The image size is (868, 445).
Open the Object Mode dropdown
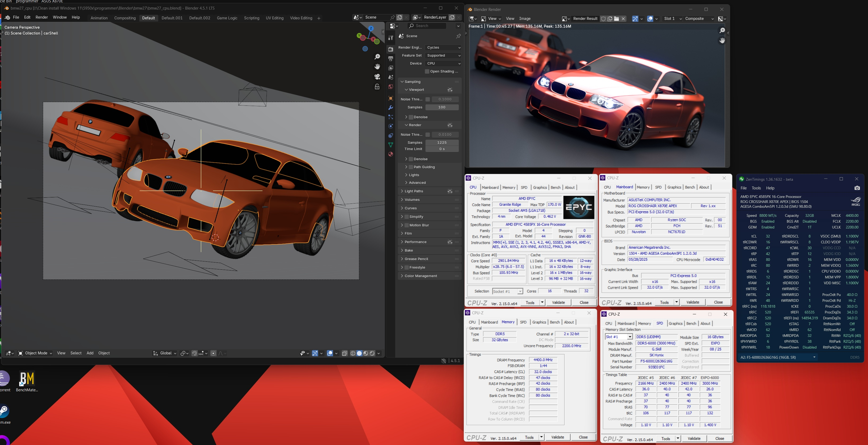[x=35, y=353]
